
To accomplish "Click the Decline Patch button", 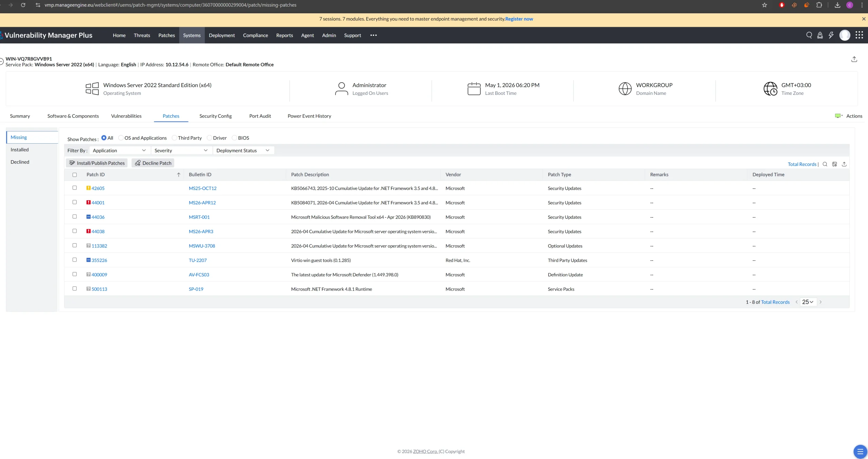I will 153,163.
